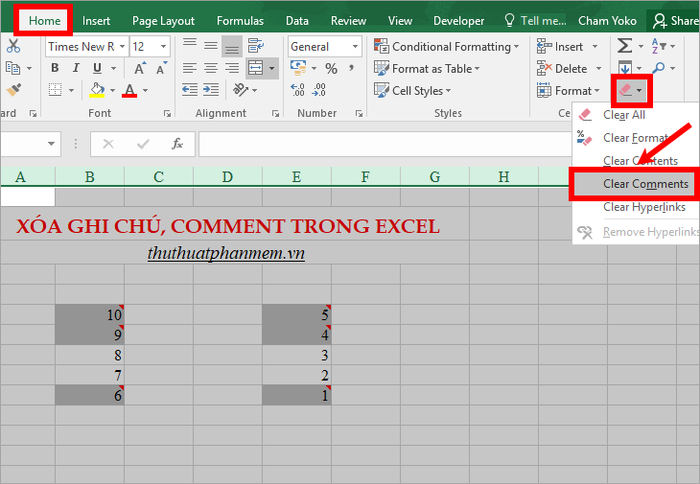Click the AutoSum sigma icon
Screen dimensions: 700x484
coord(625,46)
